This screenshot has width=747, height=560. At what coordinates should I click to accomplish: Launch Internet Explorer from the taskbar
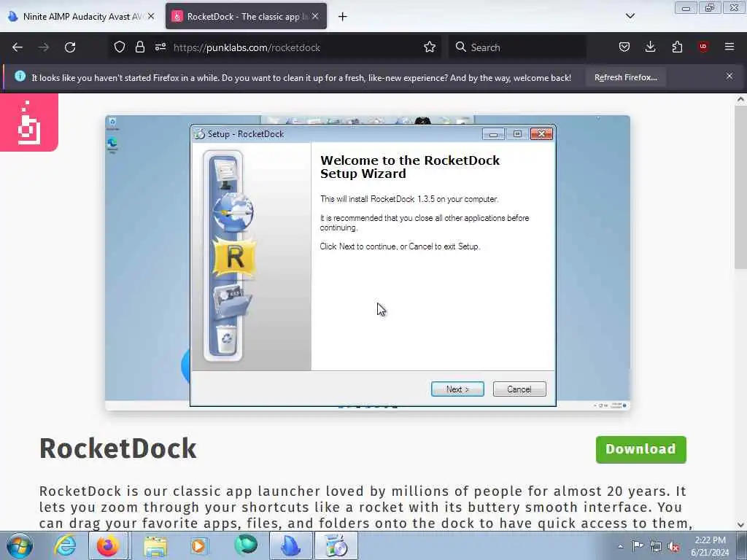click(x=65, y=545)
